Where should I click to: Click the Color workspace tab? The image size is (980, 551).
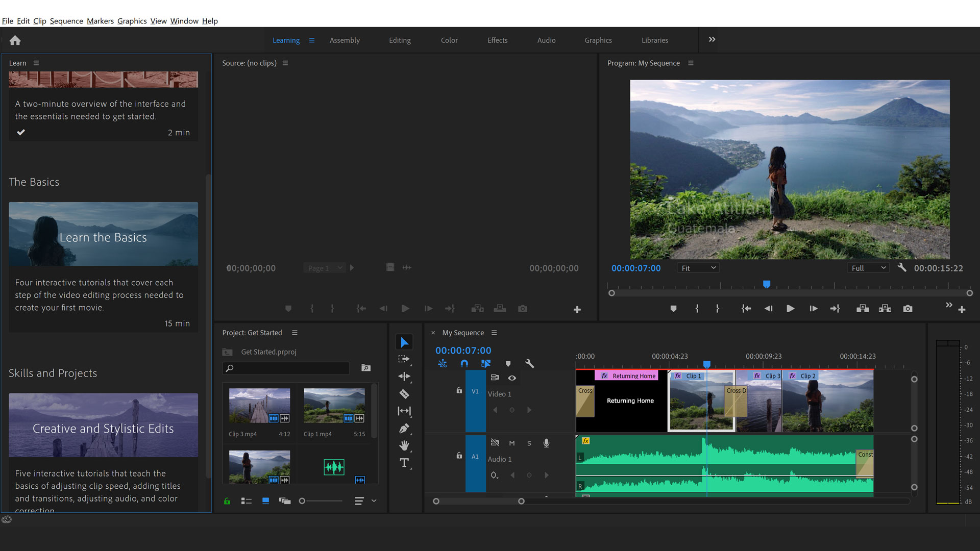449,40
